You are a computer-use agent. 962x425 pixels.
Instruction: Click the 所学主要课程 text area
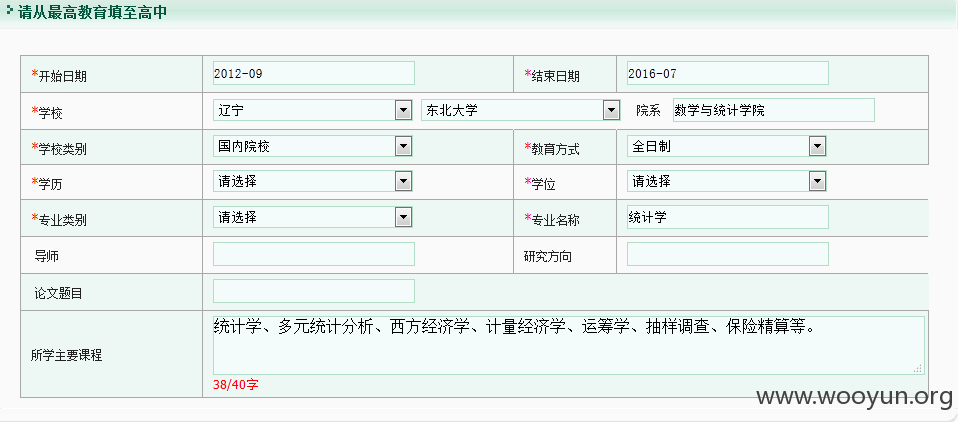pyautogui.click(x=569, y=345)
